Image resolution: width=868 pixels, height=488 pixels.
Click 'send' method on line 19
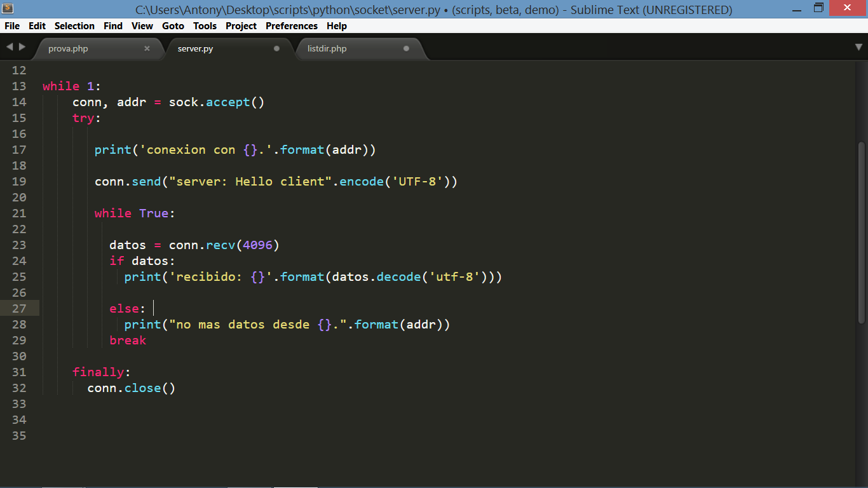pyautogui.click(x=147, y=182)
